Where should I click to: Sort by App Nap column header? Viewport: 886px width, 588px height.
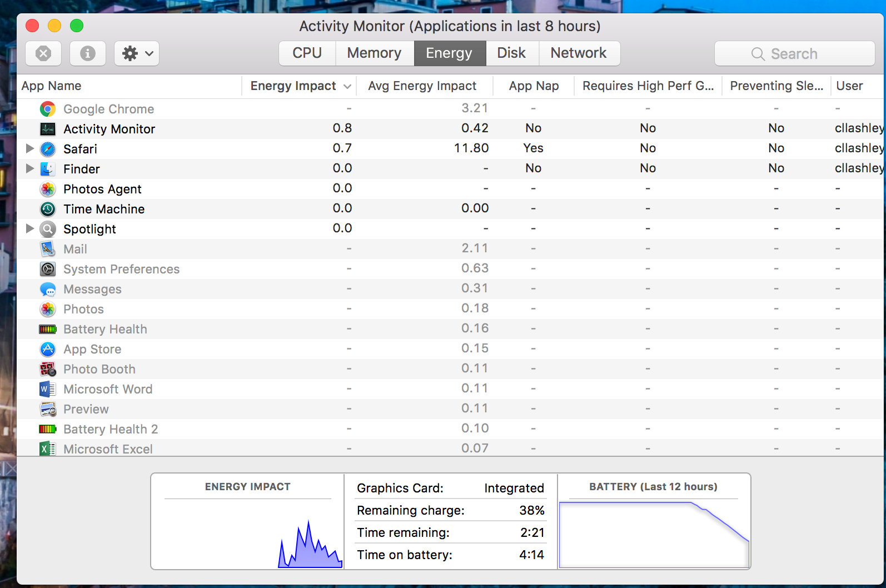[x=534, y=86]
